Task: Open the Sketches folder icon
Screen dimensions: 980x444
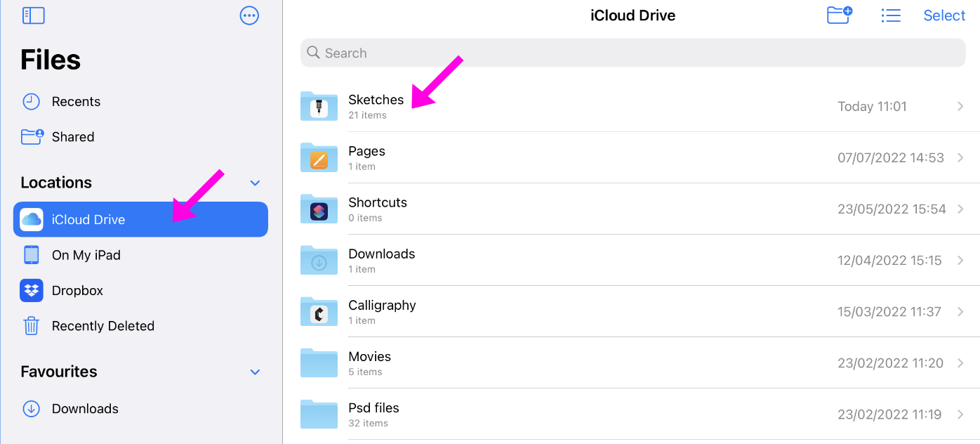Action: tap(319, 106)
